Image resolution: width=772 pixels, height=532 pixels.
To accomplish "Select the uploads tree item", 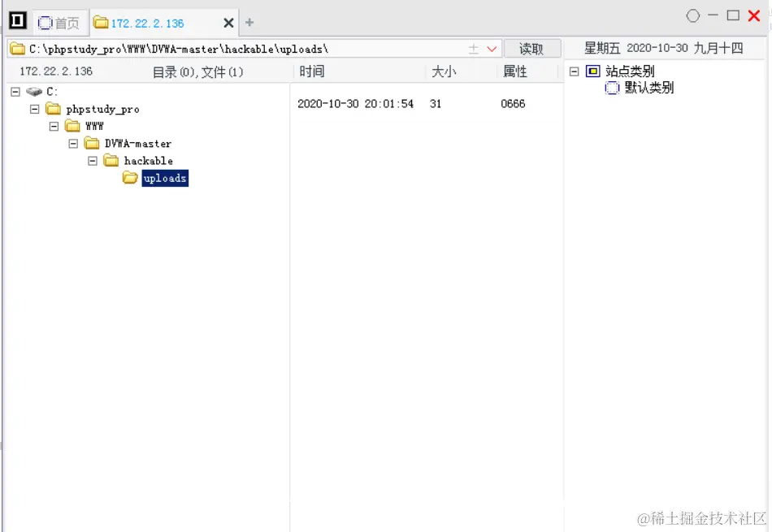I will click(x=165, y=178).
